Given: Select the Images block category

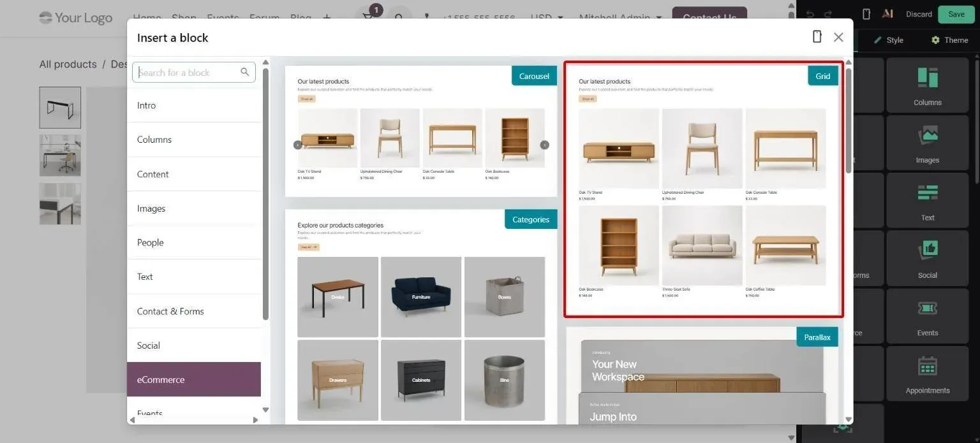Looking at the screenshot, I should tap(194, 208).
